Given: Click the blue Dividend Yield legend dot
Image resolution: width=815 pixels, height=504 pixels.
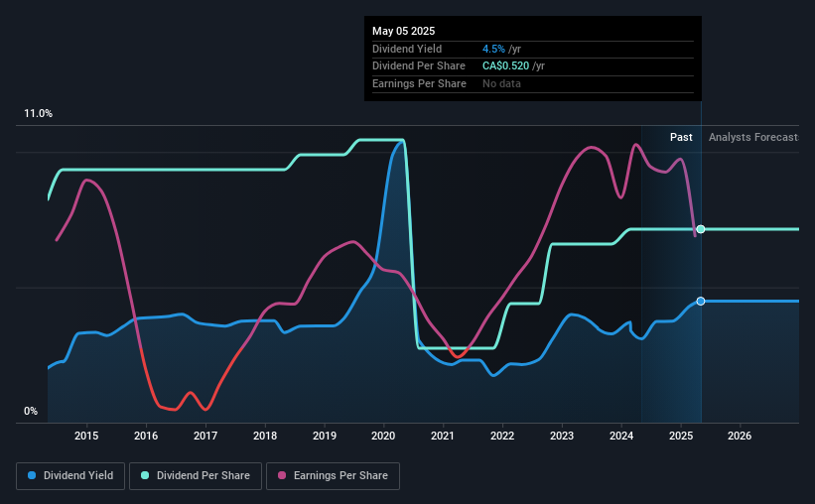Looking at the screenshot, I should coord(32,475).
